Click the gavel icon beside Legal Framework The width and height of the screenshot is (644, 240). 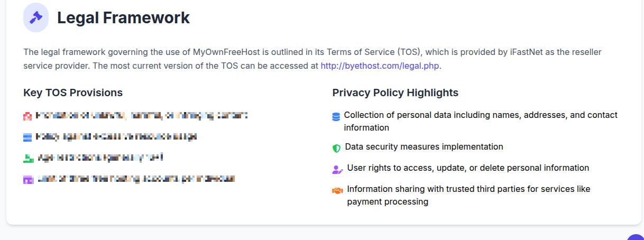point(36,18)
